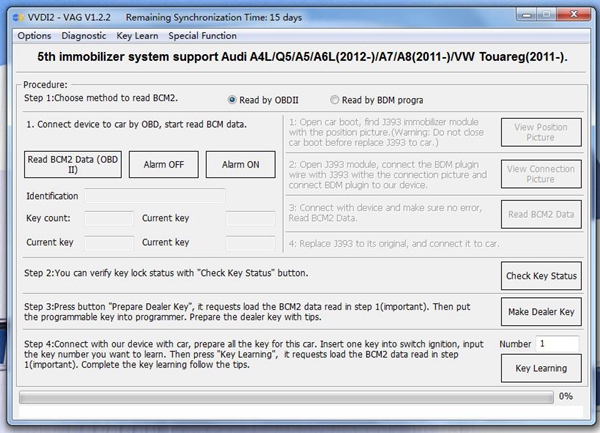Click the Number input field containing 1
Viewport: 600px width, 433px height.
[557, 343]
